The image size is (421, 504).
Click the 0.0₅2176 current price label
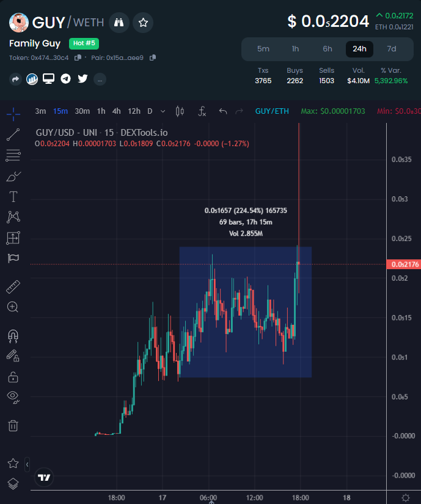(404, 264)
